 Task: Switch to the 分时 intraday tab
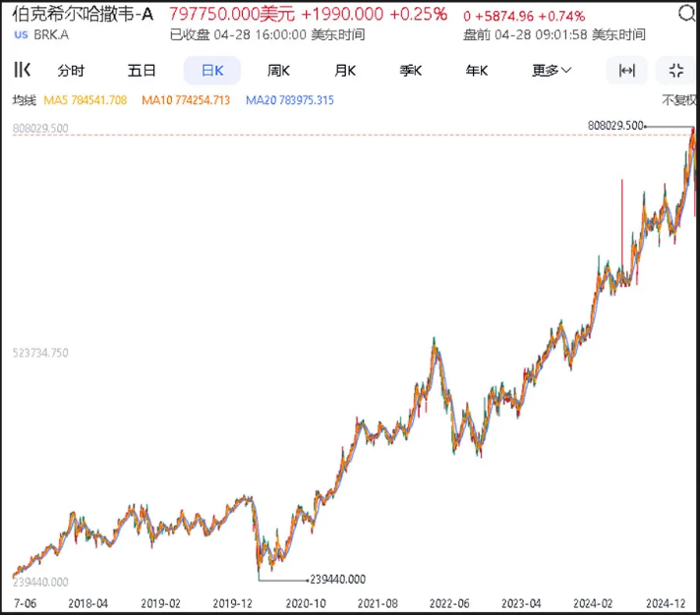pos(71,71)
